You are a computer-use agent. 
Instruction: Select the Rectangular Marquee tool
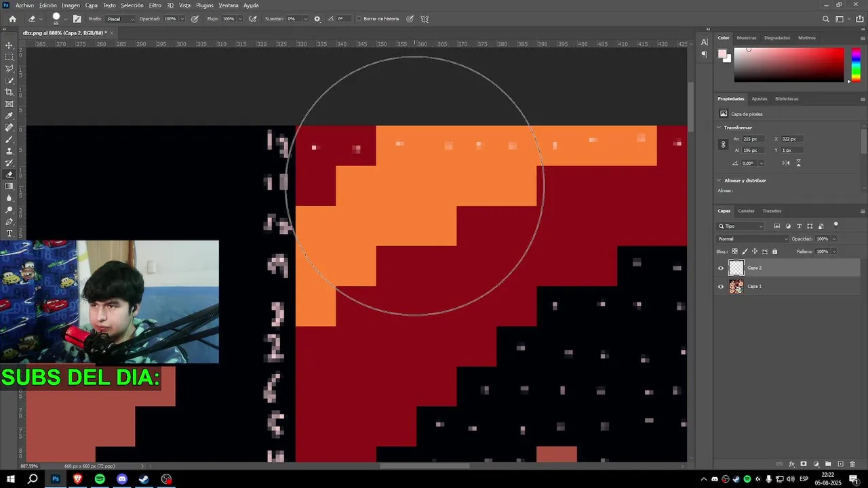click(9, 57)
